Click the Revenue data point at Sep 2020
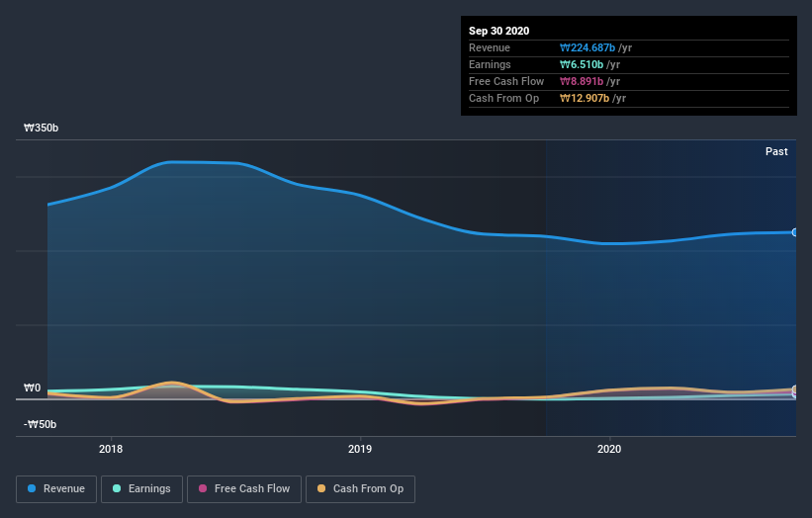 click(x=795, y=232)
